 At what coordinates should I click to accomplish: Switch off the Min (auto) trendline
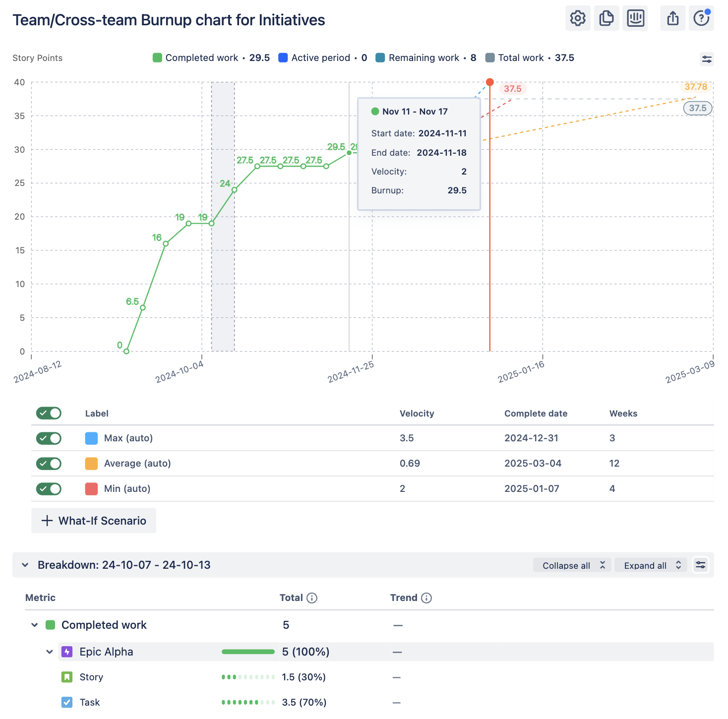point(48,488)
